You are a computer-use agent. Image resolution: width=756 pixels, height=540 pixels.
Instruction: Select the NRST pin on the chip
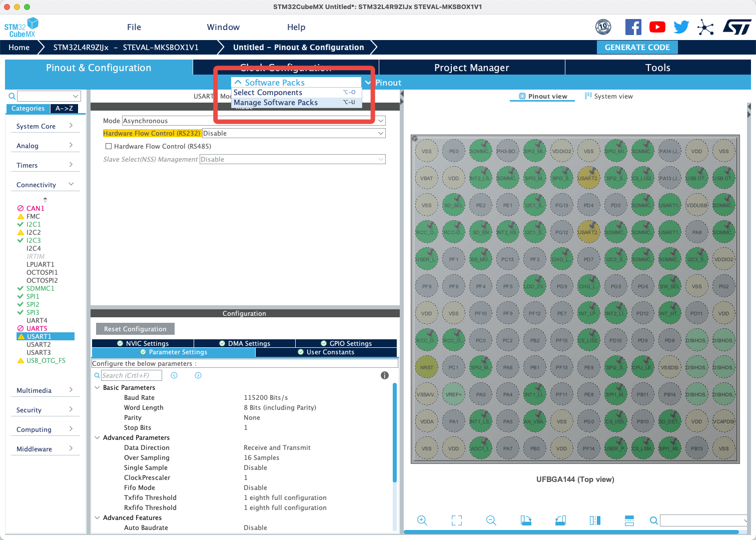click(426, 367)
